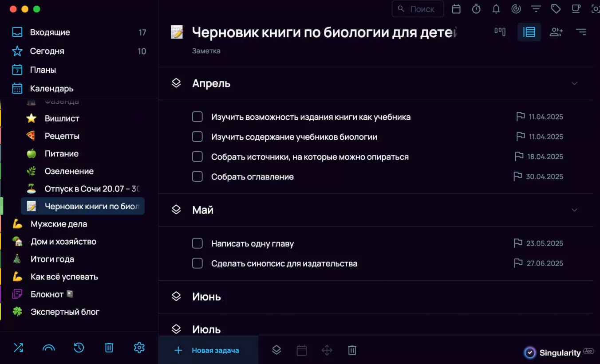Screen dimensions: 600x364
Task: Switch to kanban board view icon
Action: click(x=500, y=32)
